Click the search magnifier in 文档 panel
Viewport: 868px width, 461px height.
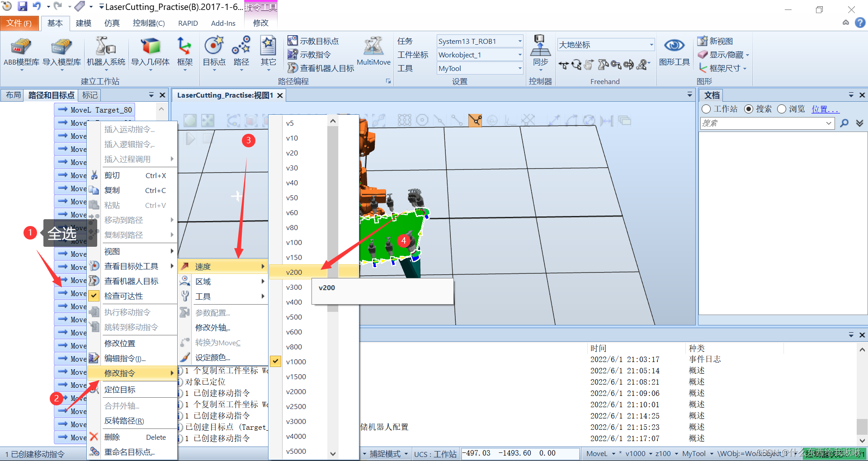point(844,123)
